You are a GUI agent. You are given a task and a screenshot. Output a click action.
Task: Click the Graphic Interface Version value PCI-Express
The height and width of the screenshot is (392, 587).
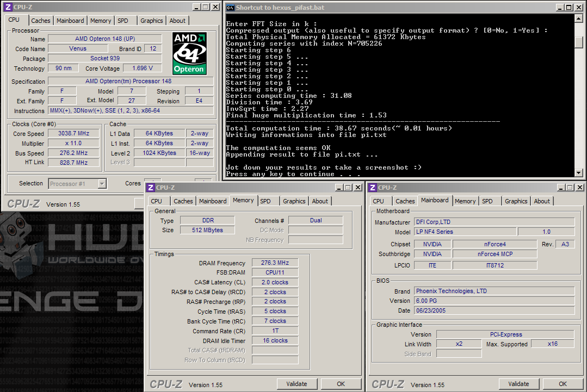(x=505, y=334)
